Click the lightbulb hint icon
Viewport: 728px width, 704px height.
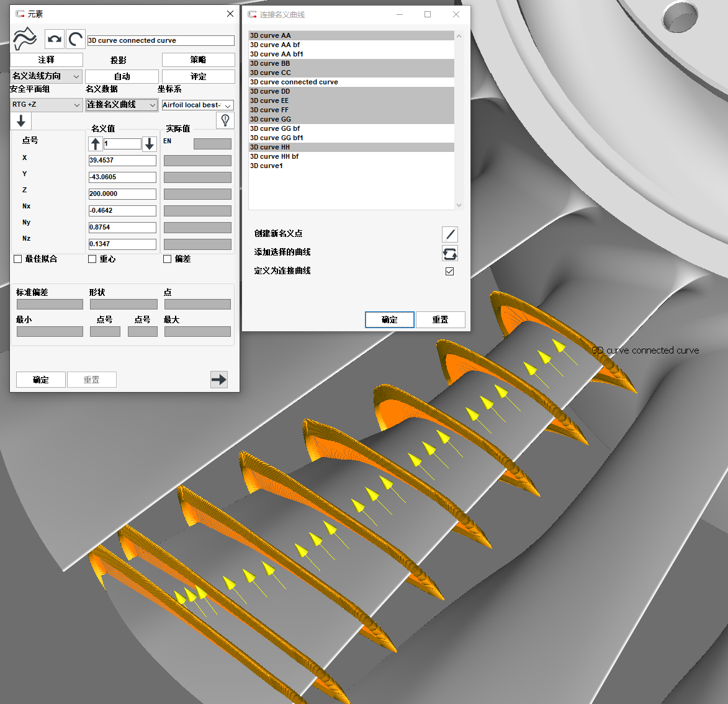coord(225,120)
